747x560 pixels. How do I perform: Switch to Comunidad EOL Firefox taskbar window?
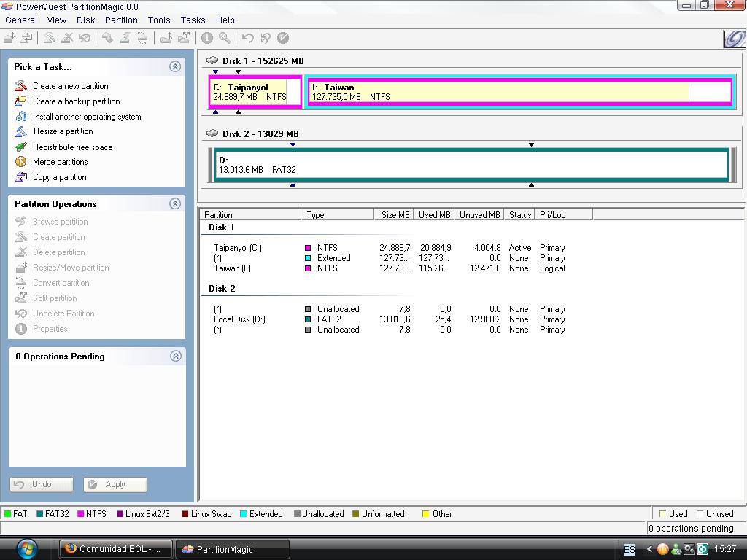pos(116,549)
